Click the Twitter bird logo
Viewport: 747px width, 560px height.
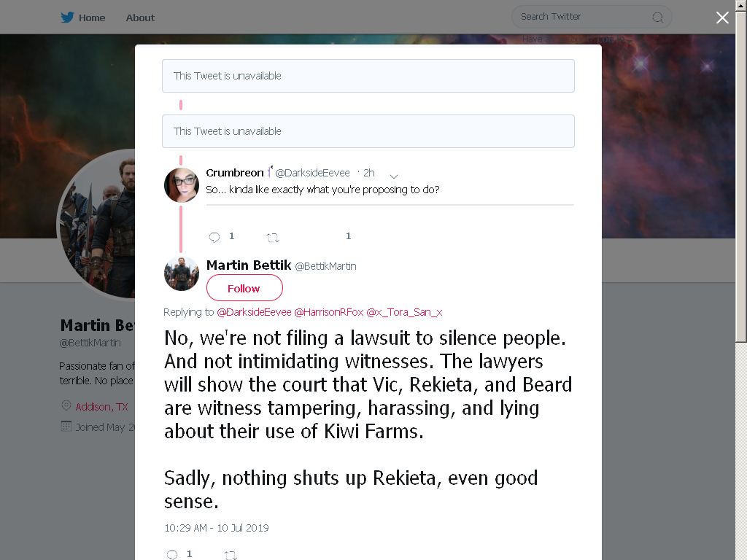[67, 17]
